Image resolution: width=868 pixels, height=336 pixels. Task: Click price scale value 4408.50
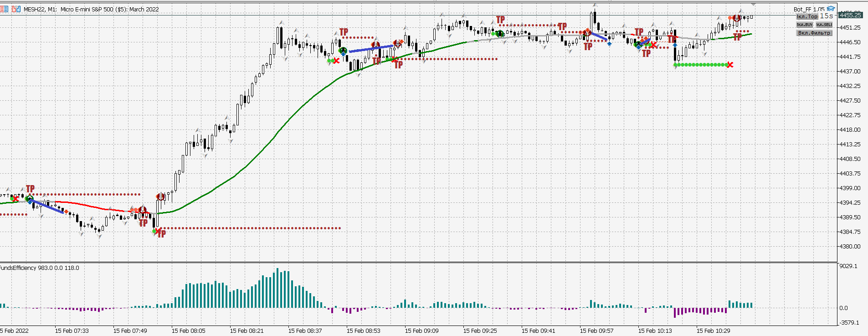[850, 159]
